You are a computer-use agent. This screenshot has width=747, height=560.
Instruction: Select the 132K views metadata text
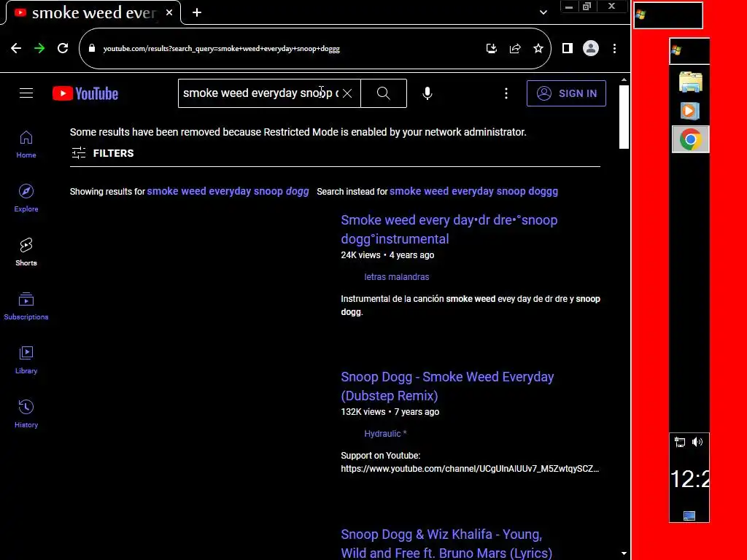363,412
